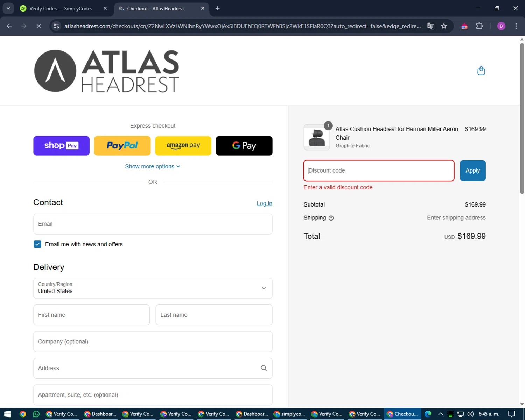525x420 pixels.
Task: Choose Amazon Pay express checkout
Action: pos(183,146)
